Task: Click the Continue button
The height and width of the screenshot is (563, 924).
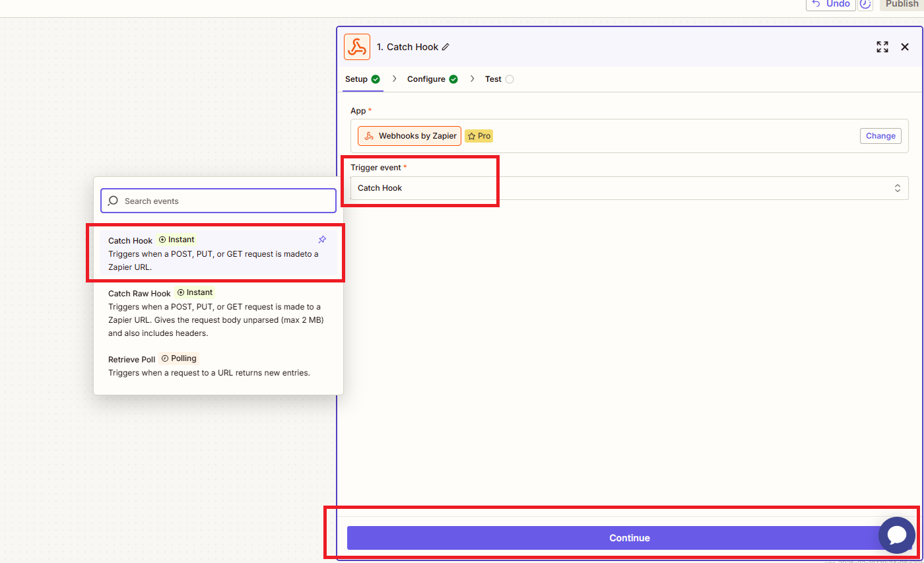Action: pyautogui.click(x=630, y=538)
